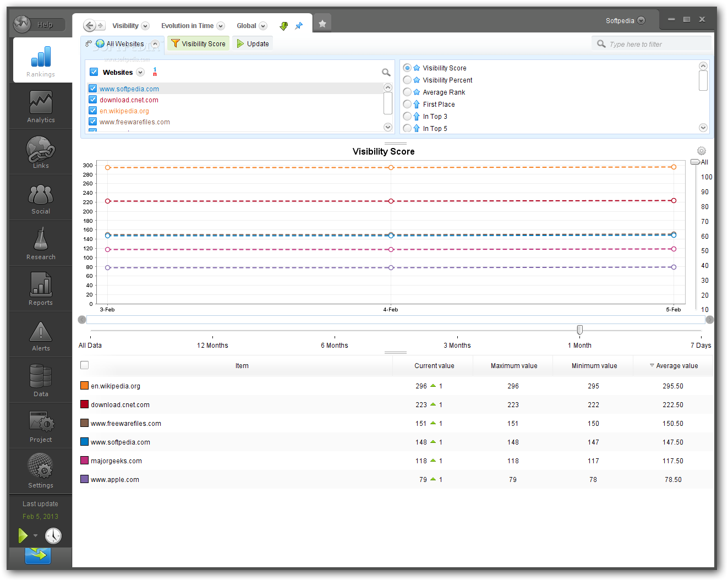
Task: Uncheck download.cnet.com in the website list
Action: point(93,100)
